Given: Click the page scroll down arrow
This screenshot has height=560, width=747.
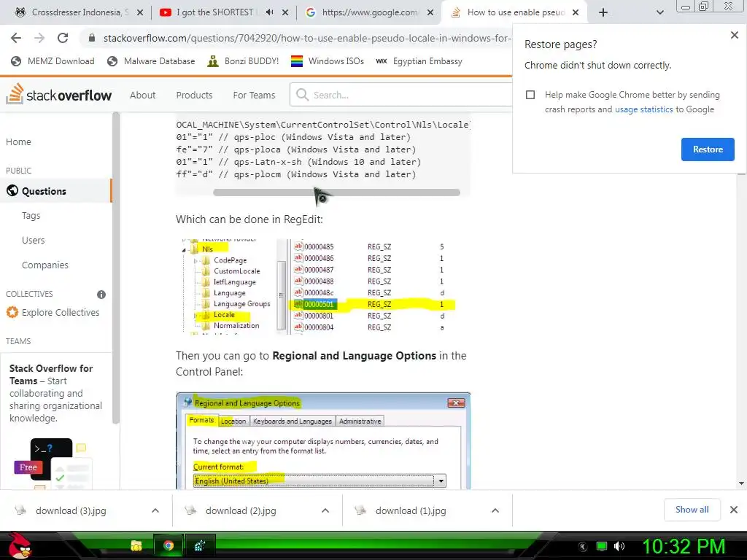Looking at the screenshot, I should [741, 483].
